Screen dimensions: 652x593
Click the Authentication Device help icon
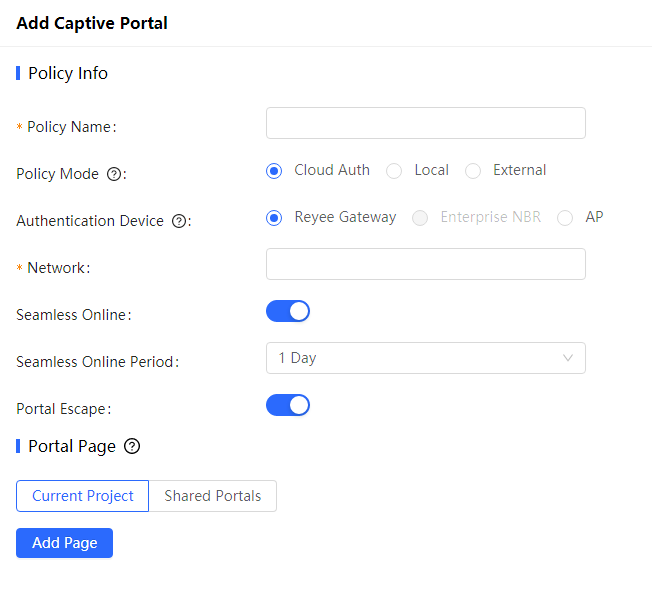pos(178,221)
